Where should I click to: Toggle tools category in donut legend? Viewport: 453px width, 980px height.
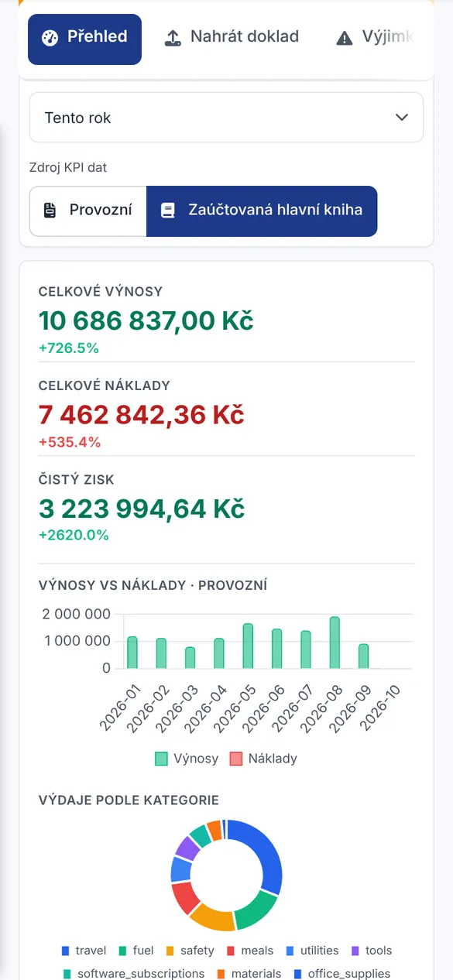tap(372, 951)
